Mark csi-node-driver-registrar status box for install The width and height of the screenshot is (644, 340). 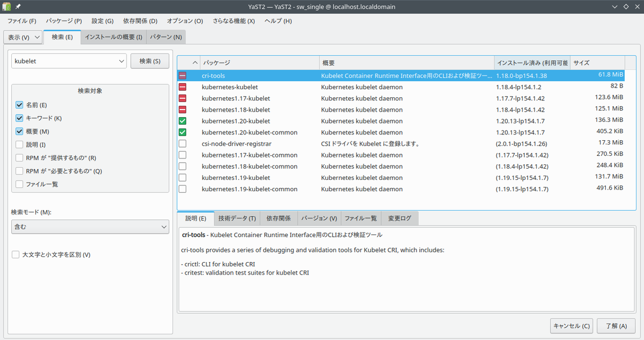pyautogui.click(x=182, y=143)
